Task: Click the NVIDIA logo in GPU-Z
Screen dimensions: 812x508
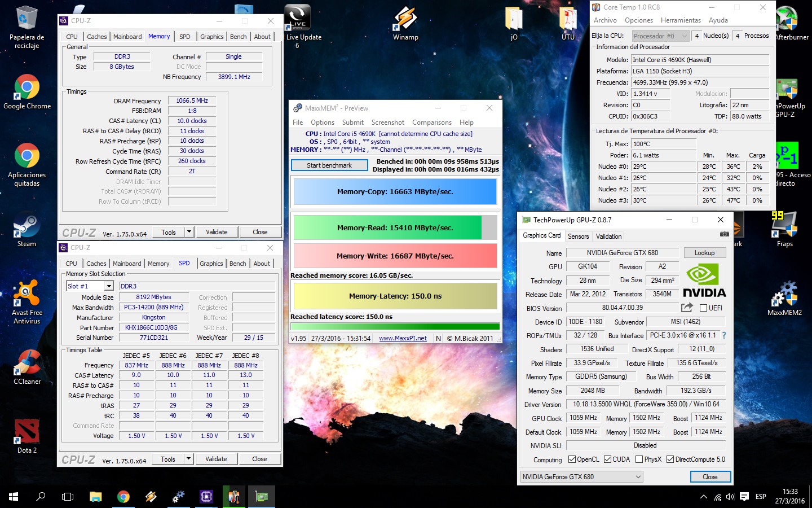Action: pyautogui.click(x=704, y=281)
